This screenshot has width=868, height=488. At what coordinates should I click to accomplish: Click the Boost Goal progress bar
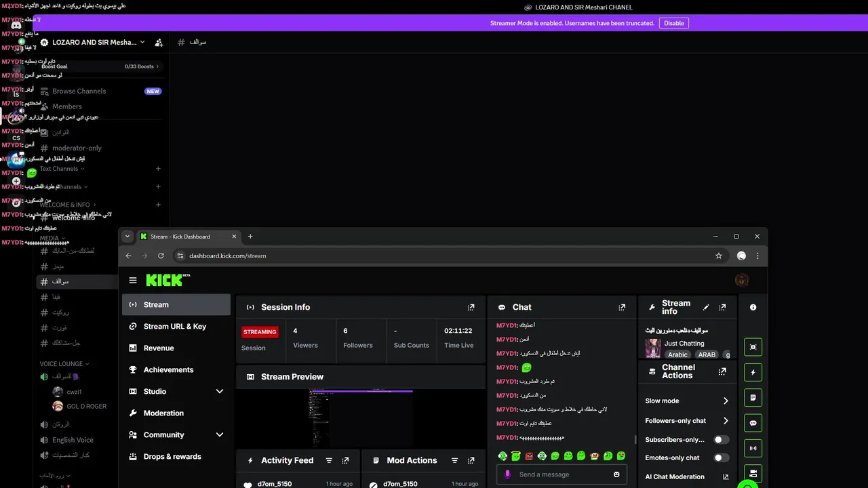100,66
